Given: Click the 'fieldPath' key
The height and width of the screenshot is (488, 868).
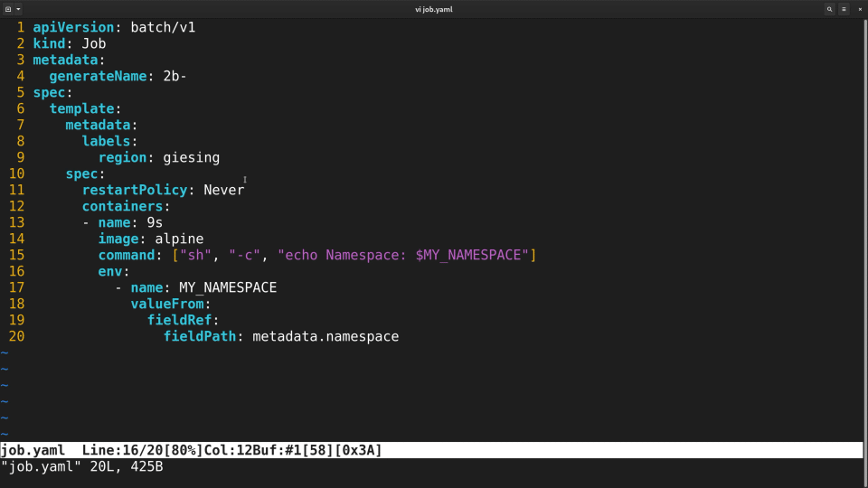Looking at the screenshot, I should click(199, 336).
